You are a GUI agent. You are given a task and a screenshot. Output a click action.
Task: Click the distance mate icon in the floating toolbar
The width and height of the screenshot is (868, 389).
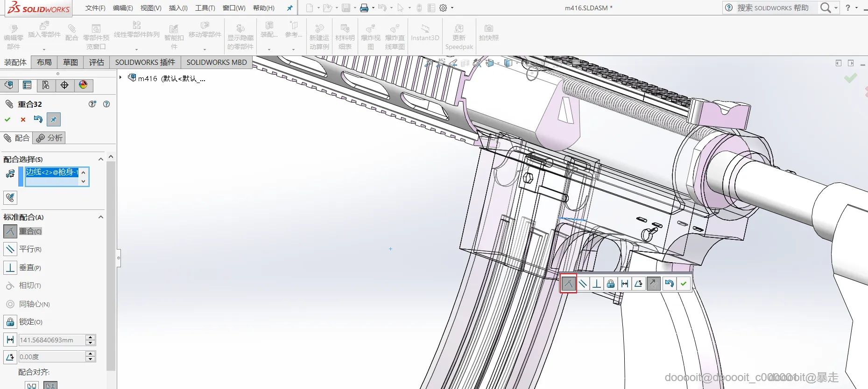point(625,284)
